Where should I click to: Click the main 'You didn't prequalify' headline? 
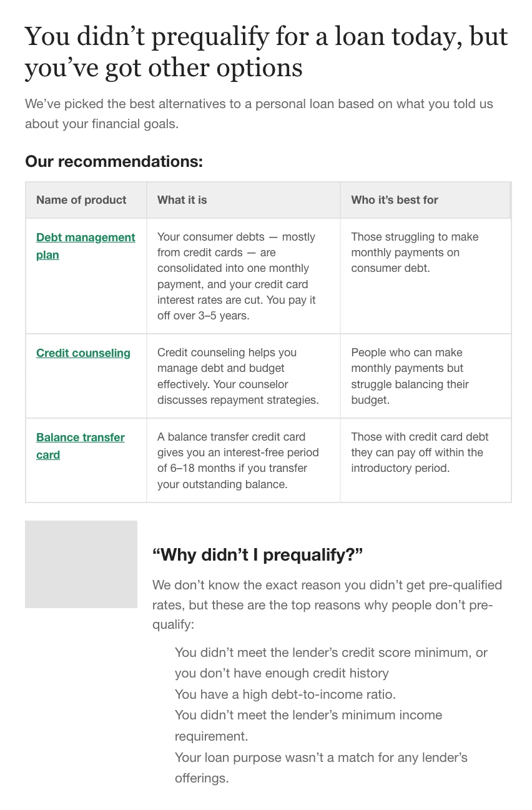tap(266, 52)
